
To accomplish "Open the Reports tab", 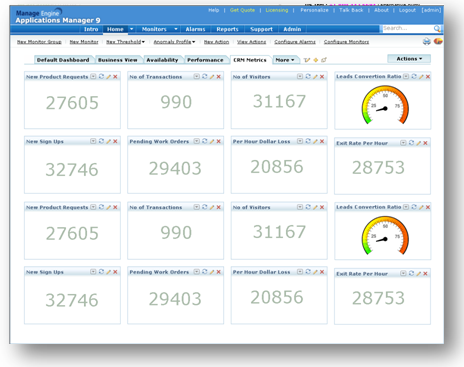I will coord(227,29).
